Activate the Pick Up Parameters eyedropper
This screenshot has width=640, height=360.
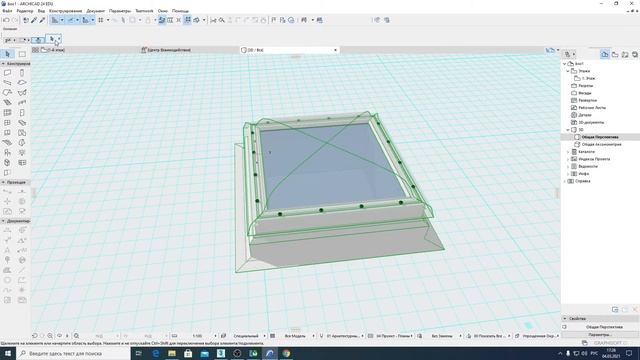tap(34, 20)
